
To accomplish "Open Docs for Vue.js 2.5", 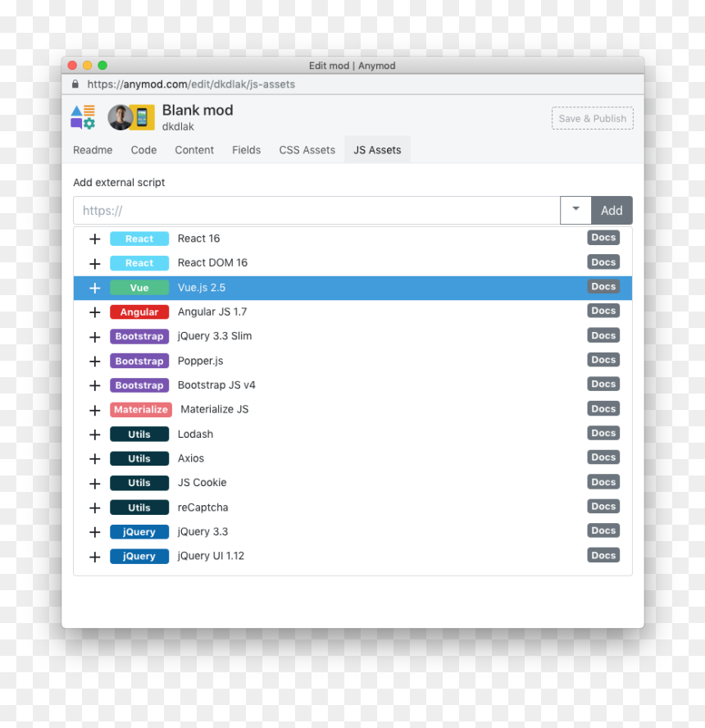I will click(x=603, y=286).
